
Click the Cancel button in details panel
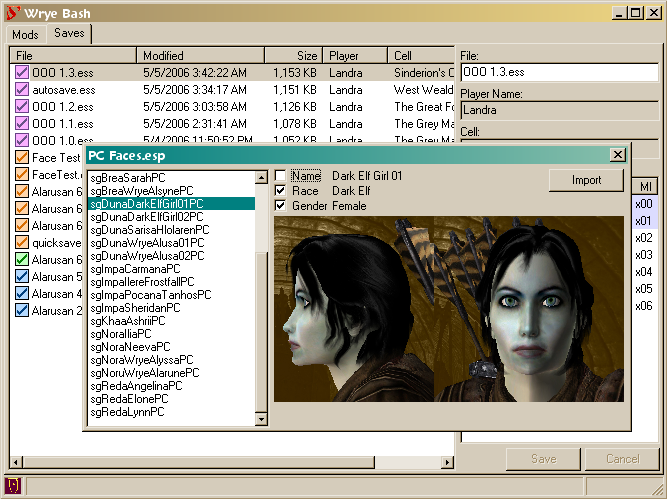[x=622, y=459]
